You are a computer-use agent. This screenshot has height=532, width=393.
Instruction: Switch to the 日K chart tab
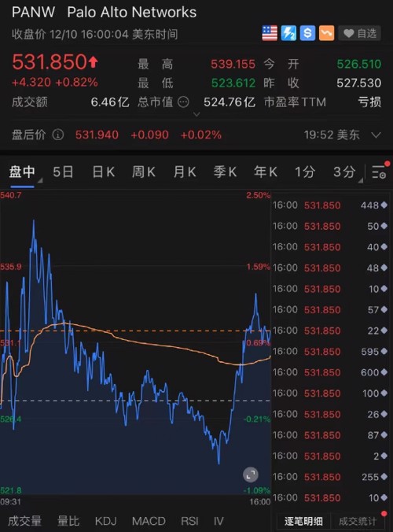tap(104, 172)
